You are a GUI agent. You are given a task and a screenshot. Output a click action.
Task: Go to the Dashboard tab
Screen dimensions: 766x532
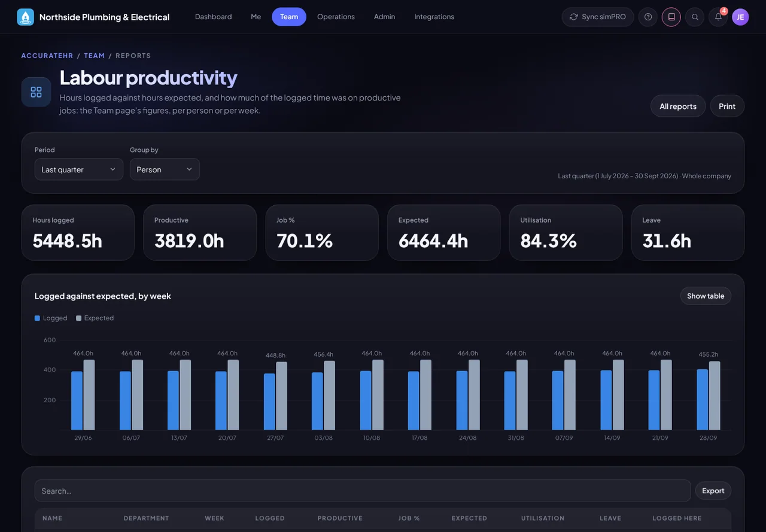(213, 17)
